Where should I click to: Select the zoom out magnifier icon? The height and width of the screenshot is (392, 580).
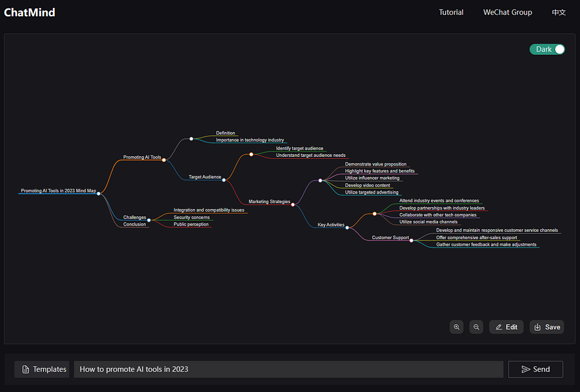pyautogui.click(x=476, y=327)
